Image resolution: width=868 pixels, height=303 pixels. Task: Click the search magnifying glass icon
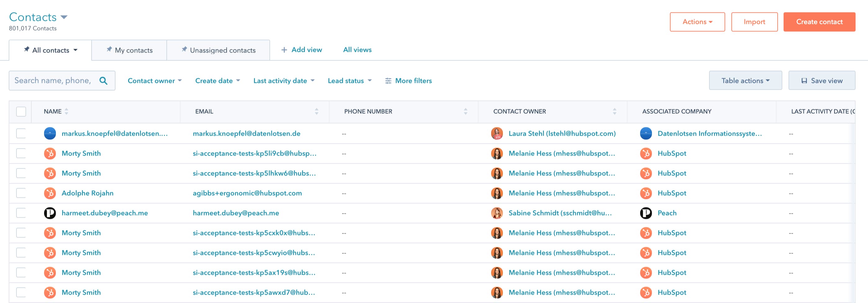[x=103, y=80]
